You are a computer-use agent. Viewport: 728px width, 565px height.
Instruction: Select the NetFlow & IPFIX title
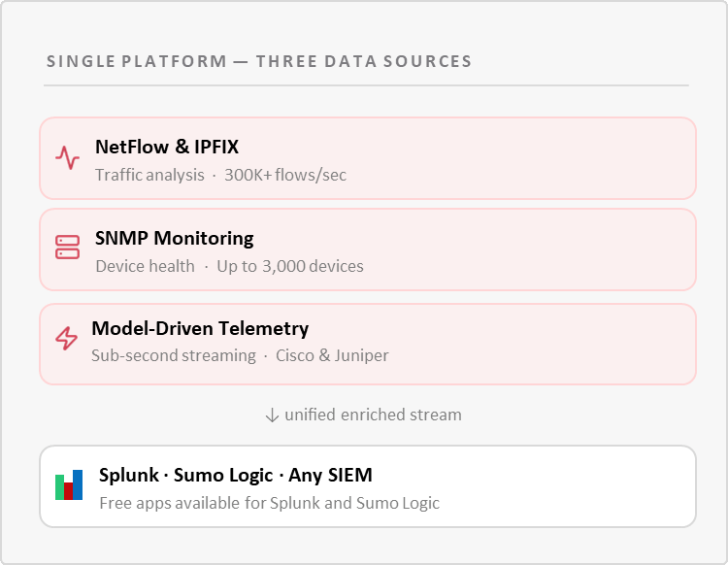pyautogui.click(x=167, y=148)
